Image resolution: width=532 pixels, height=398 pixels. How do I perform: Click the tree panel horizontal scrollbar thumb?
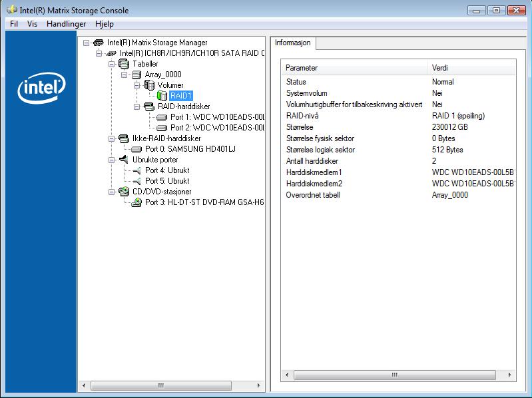(161, 385)
